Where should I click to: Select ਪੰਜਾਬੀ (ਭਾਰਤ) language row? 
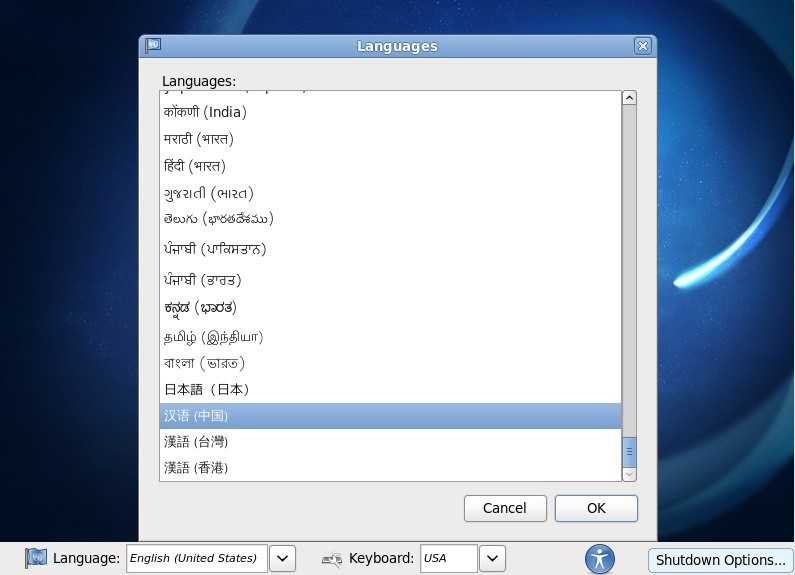tap(390, 280)
